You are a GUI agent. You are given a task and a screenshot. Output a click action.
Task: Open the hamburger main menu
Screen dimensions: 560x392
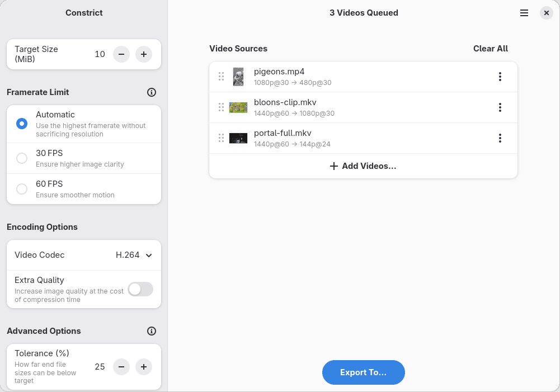click(524, 13)
